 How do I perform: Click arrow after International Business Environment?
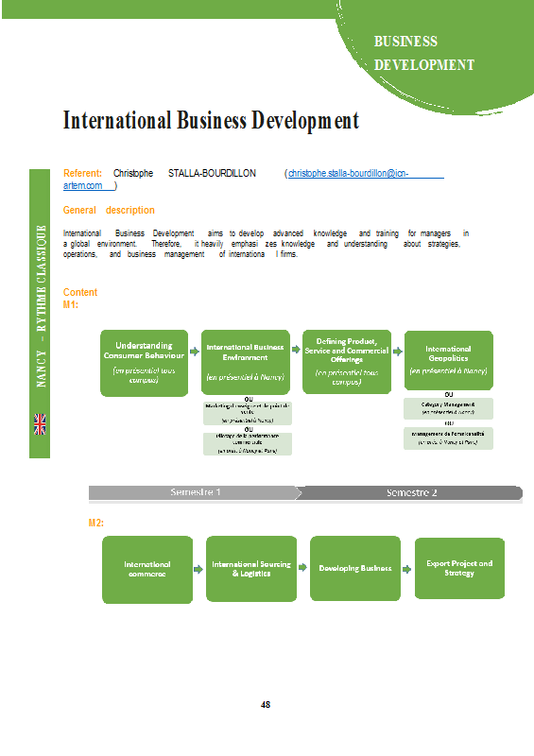coord(296,349)
